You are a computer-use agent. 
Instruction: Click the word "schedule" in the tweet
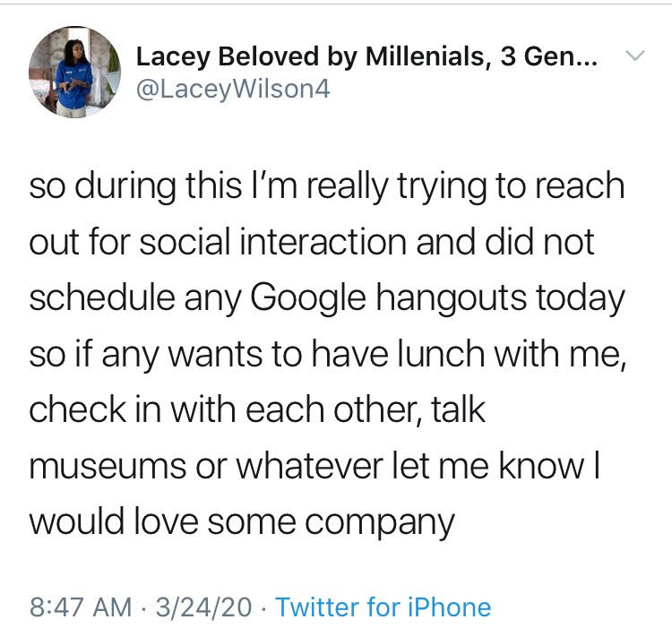tap(102, 297)
